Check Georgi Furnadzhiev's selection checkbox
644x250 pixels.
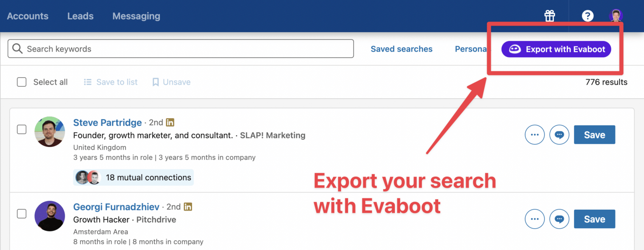[21, 214]
